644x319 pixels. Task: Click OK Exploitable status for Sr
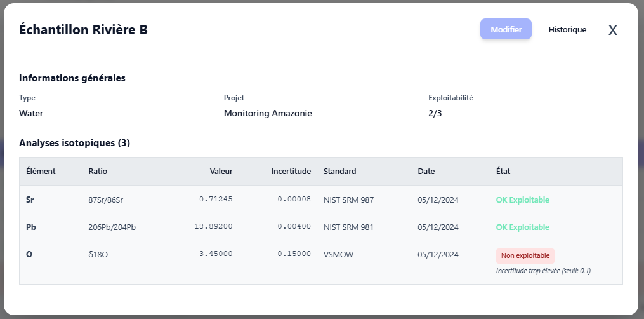click(x=522, y=200)
